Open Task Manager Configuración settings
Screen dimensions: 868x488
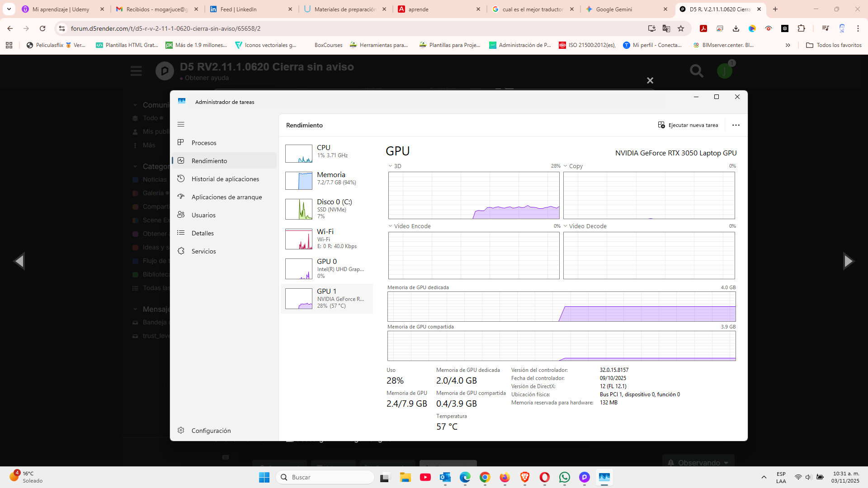pos(211,431)
